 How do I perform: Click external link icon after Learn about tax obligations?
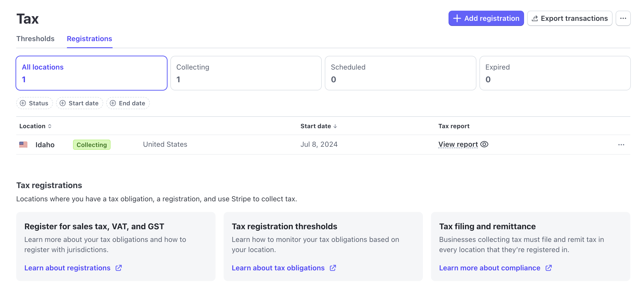pyautogui.click(x=333, y=268)
